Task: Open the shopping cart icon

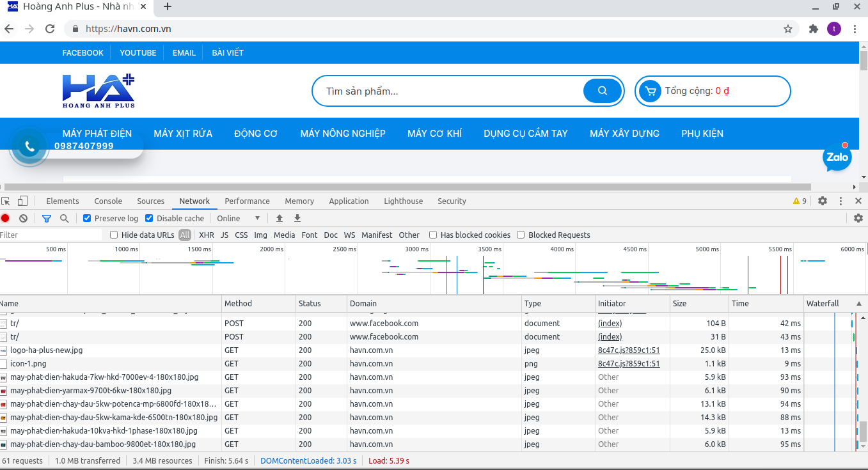Action: (651, 91)
